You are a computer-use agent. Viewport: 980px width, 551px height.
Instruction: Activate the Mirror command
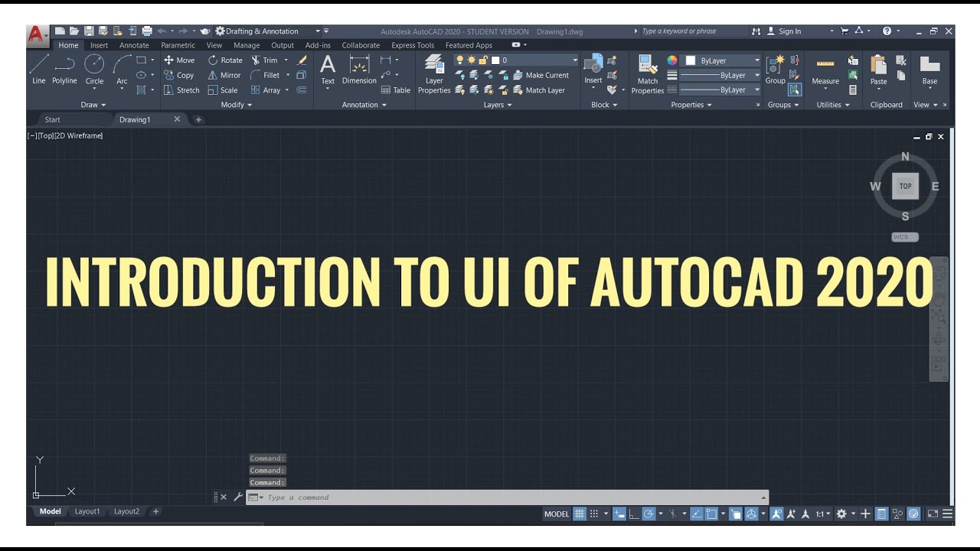(x=224, y=75)
